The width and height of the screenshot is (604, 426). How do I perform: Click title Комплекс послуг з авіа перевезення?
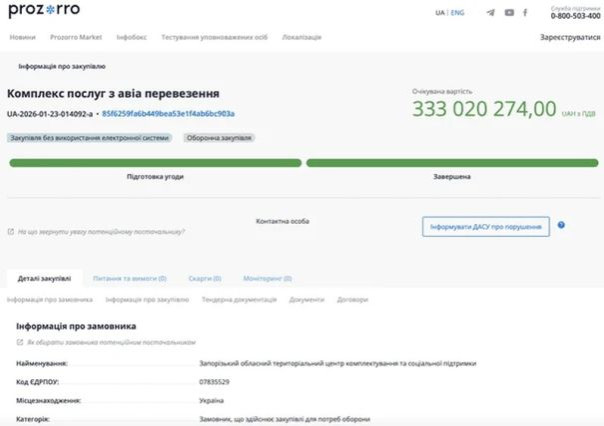(x=113, y=94)
